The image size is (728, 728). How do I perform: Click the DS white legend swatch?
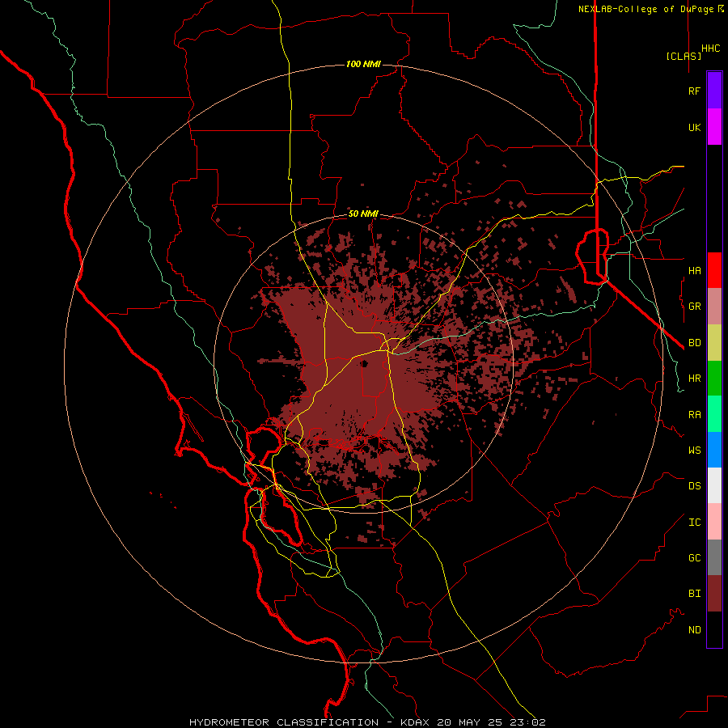pos(714,485)
